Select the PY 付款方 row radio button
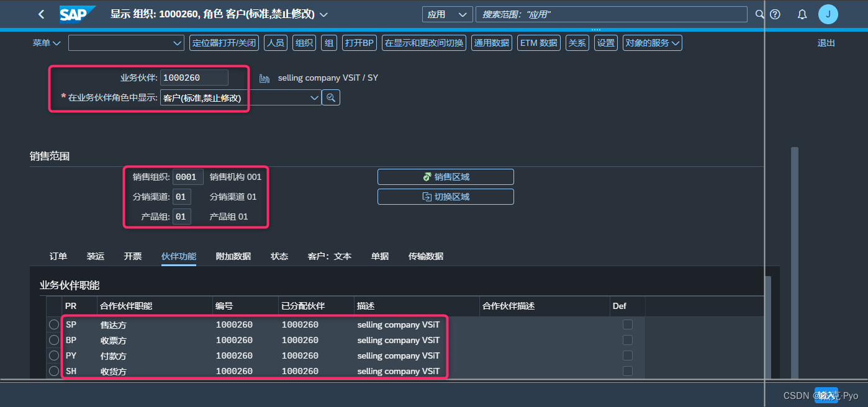 (x=54, y=356)
